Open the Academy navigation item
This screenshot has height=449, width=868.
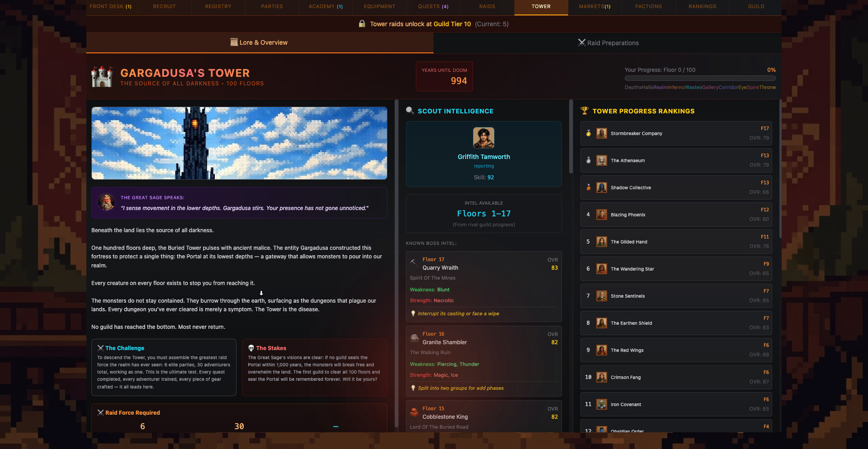[x=325, y=7]
